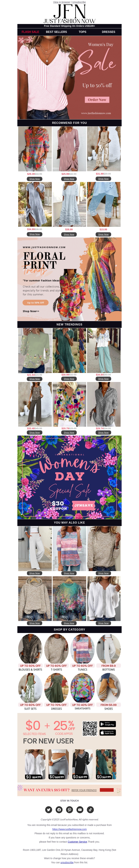Open the DRESSES menu item
139x868 pixels.
coord(108,32)
